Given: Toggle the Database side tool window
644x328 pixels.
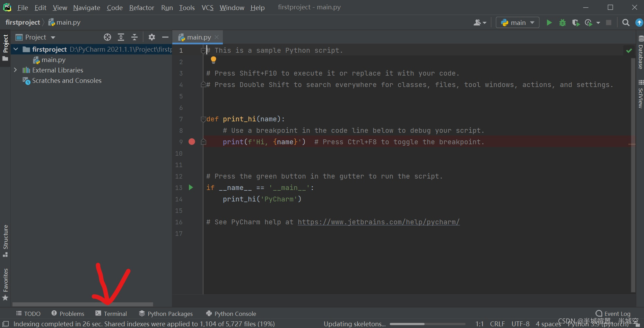Looking at the screenshot, I should click(x=641, y=53).
